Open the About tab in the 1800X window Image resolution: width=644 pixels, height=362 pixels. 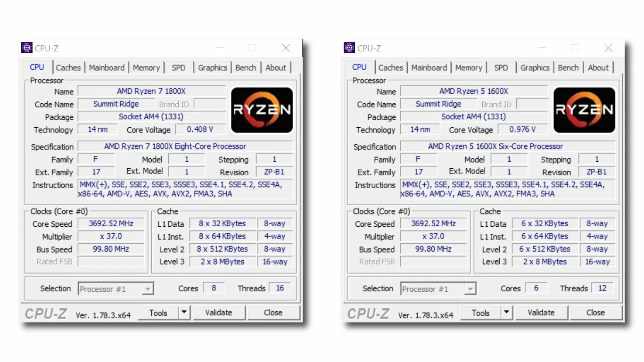tap(276, 67)
